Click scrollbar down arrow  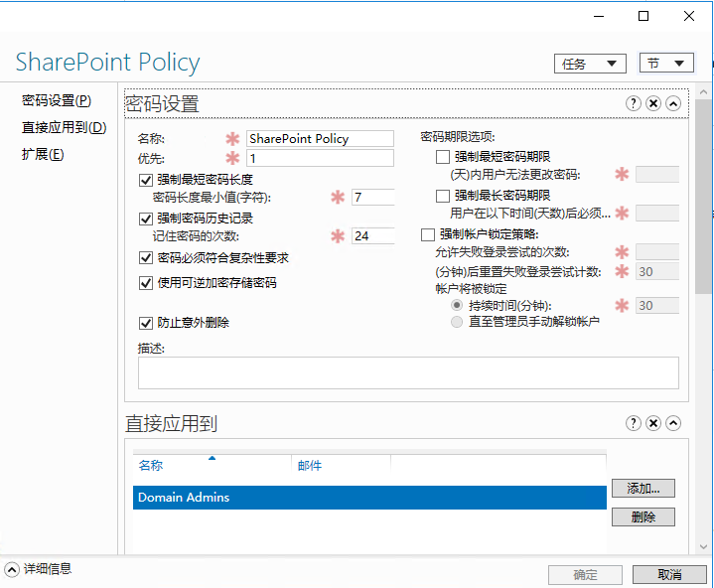(703, 546)
